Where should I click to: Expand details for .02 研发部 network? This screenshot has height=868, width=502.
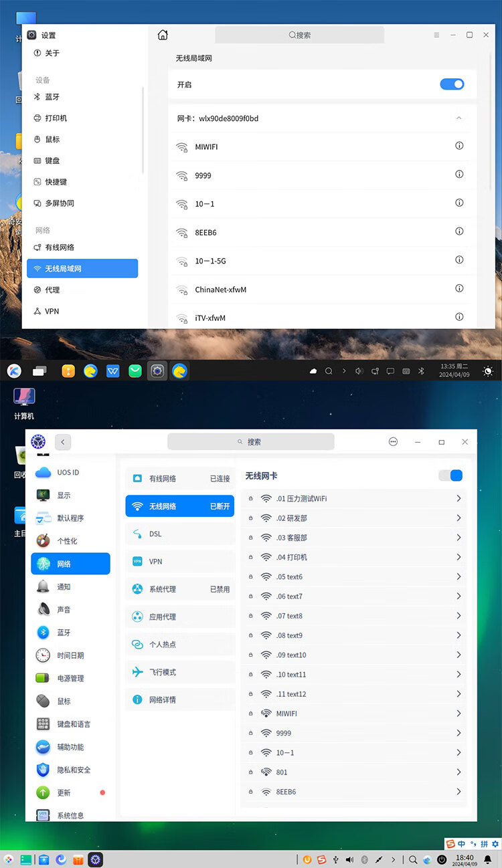point(458,518)
